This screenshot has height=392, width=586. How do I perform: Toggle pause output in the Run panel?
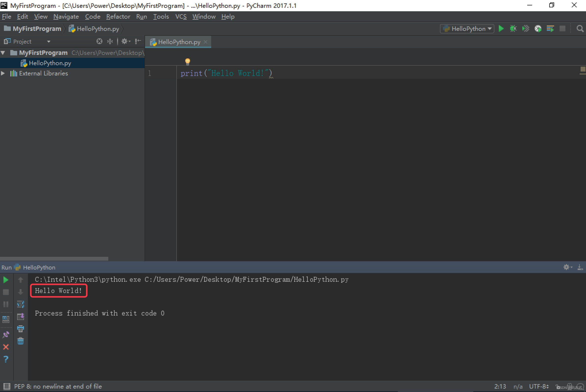pyautogui.click(x=6, y=304)
